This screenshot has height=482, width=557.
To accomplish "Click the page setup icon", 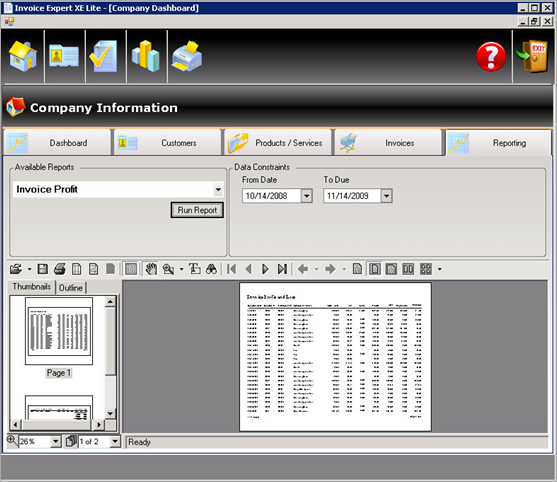I will point(76,269).
